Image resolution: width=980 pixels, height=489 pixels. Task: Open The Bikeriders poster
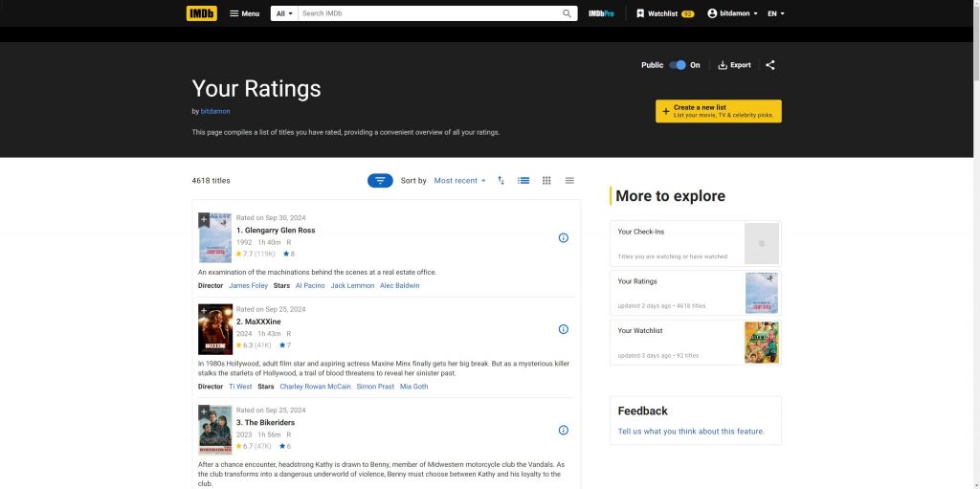tap(215, 431)
